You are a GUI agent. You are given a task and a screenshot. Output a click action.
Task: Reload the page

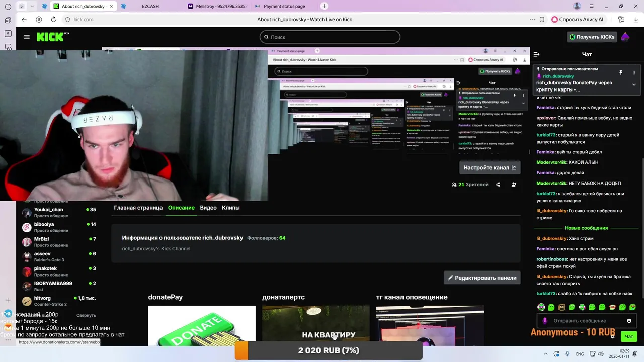pos(53,19)
